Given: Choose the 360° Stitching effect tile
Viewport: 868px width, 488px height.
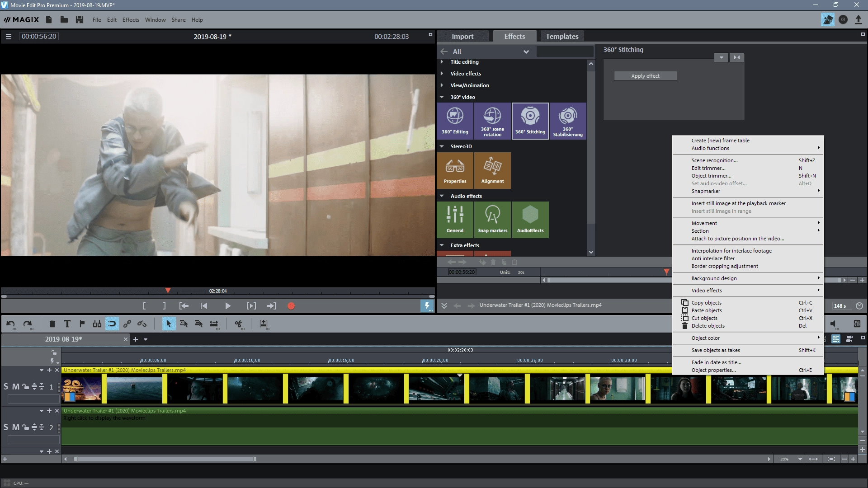Looking at the screenshot, I should 530,121.
